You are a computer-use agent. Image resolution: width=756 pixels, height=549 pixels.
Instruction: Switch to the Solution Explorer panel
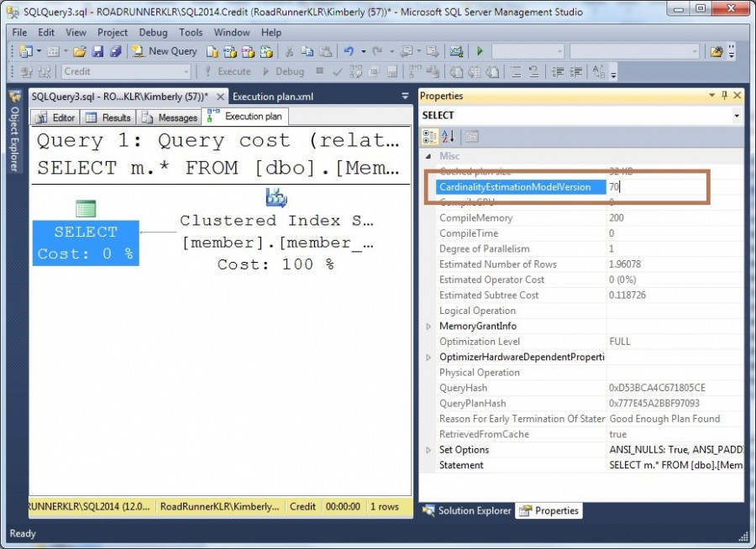point(473,510)
